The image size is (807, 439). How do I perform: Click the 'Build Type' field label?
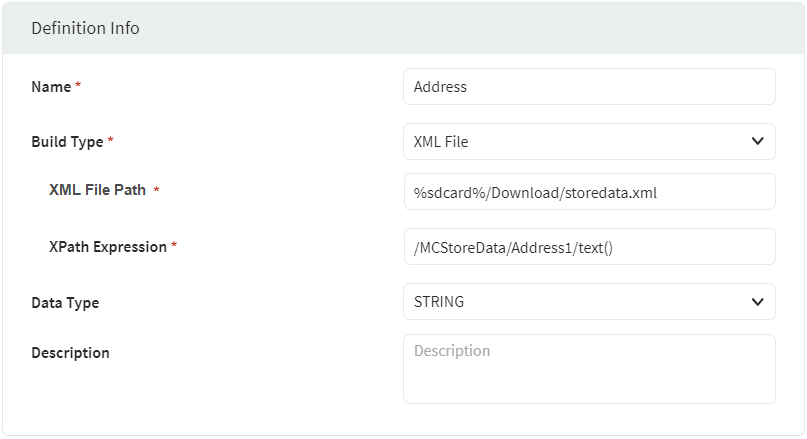(x=67, y=142)
